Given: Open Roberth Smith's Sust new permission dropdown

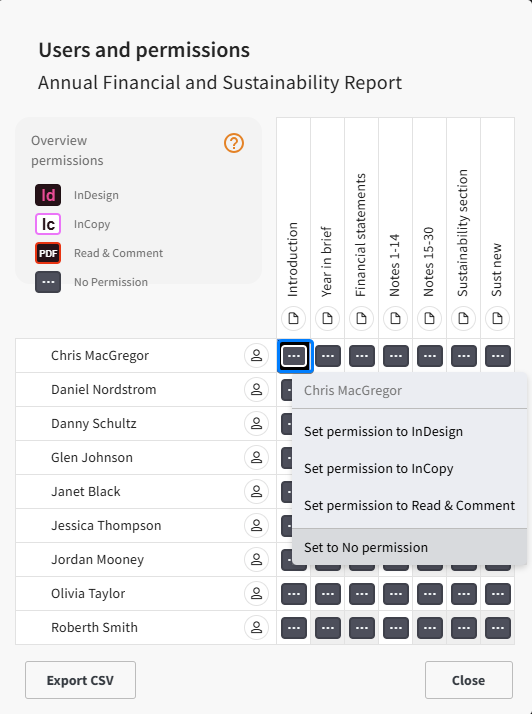Looking at the screenshot, I should point(498,628).
